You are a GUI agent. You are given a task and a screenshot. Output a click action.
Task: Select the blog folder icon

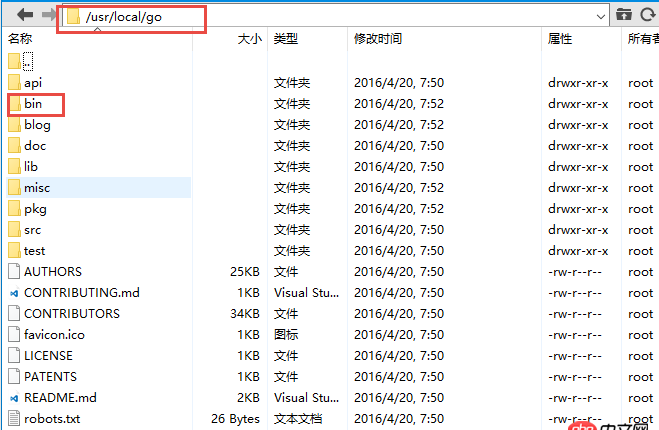tap(14, 124)
